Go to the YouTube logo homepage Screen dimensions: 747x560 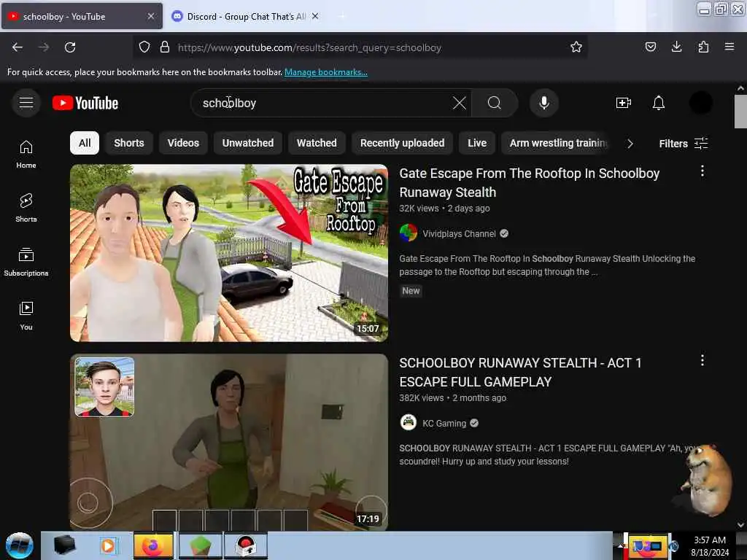point(85,103)
